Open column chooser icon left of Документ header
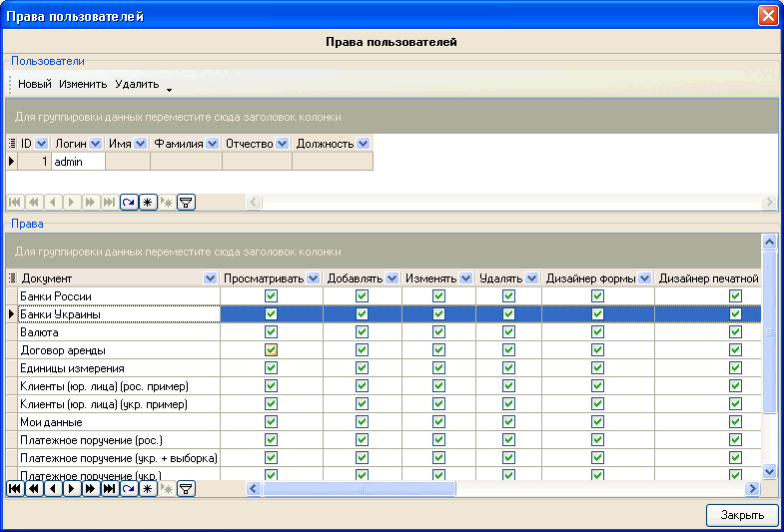784x532 pixels. tap(12, 277)
